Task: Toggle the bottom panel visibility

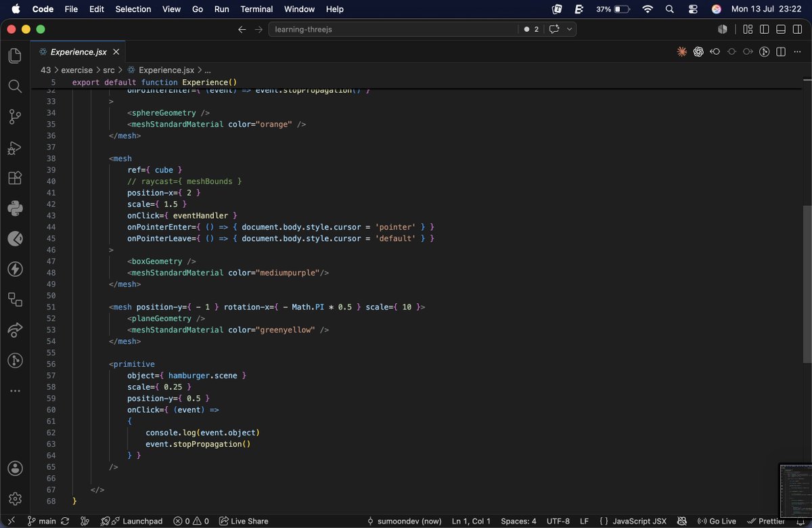Action: 781,29
